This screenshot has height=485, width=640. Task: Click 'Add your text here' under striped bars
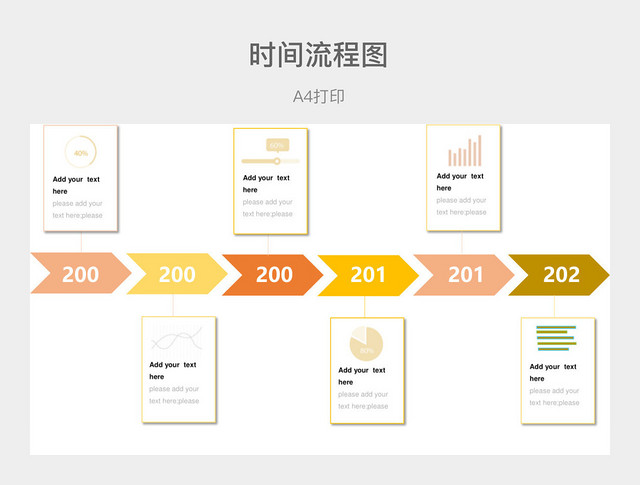[x=553, y=372]
